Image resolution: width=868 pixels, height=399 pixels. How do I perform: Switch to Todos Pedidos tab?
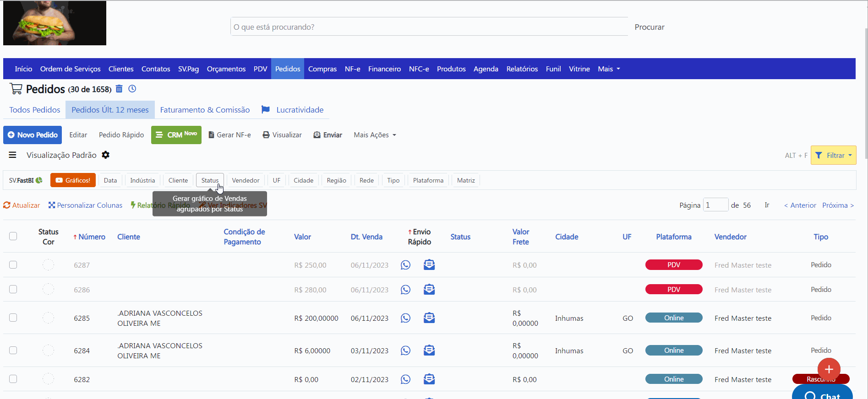[x=35, y=110]
